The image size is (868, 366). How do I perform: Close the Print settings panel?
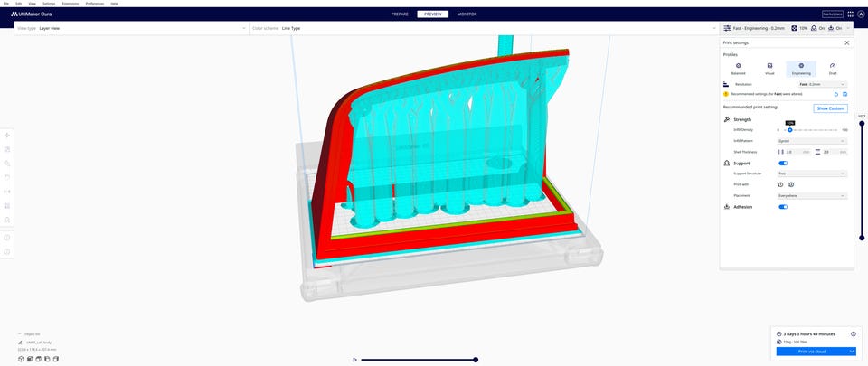tap(846, 42)
